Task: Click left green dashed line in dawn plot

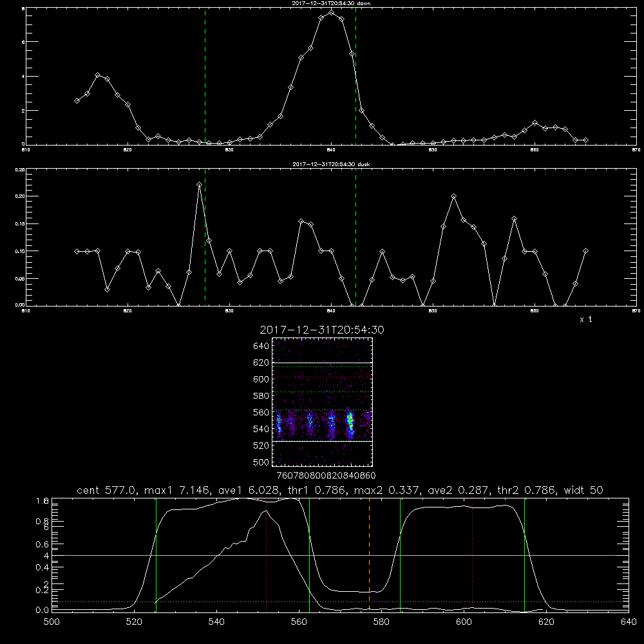Action: point(205,76)
